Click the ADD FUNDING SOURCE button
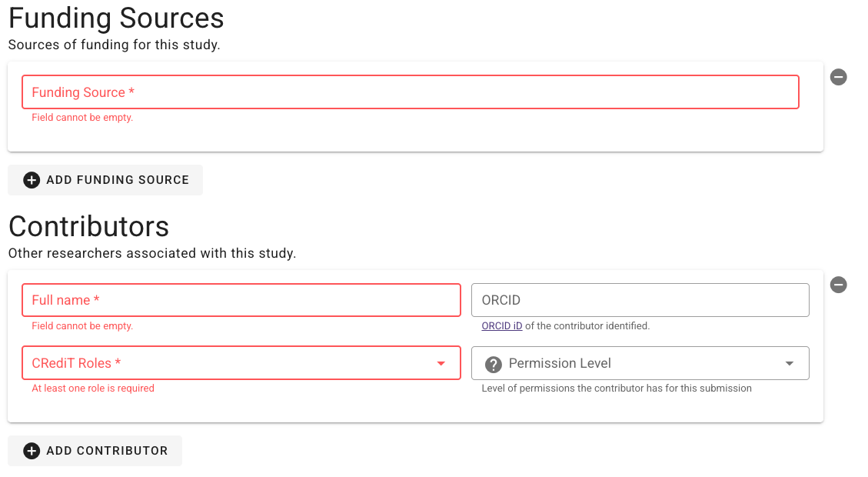Image resolution: width=868 pixels, height=477 pixels. [x=105, y=180]
